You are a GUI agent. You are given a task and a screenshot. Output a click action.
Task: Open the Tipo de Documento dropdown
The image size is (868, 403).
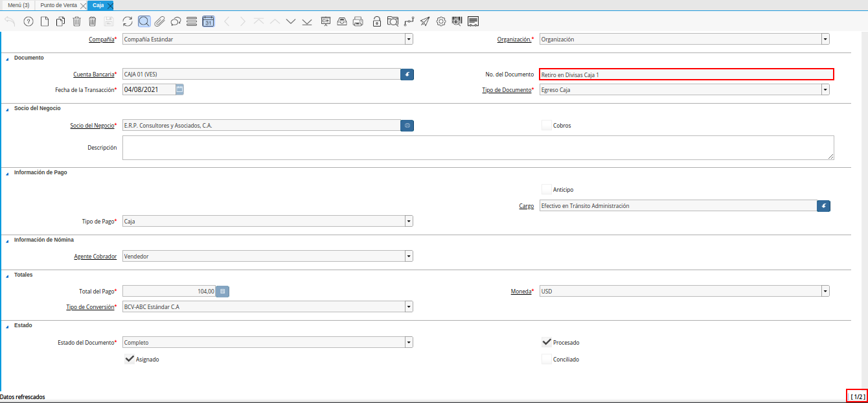[x=825, y=90]
